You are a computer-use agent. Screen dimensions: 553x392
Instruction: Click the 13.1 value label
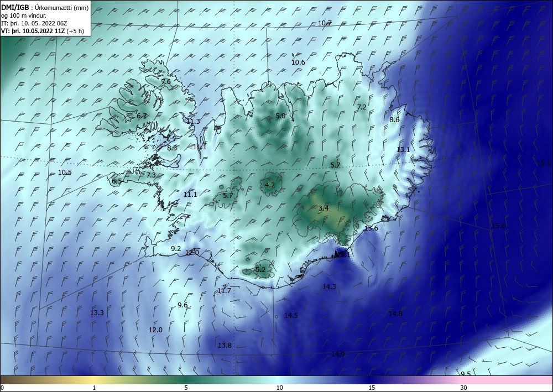point(403,149)
